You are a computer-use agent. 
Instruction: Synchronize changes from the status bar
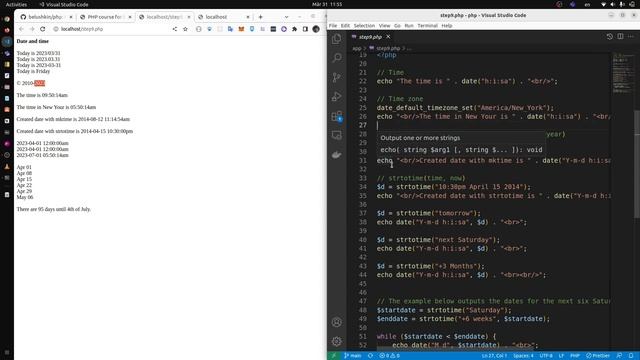click(x=370, y=356)
